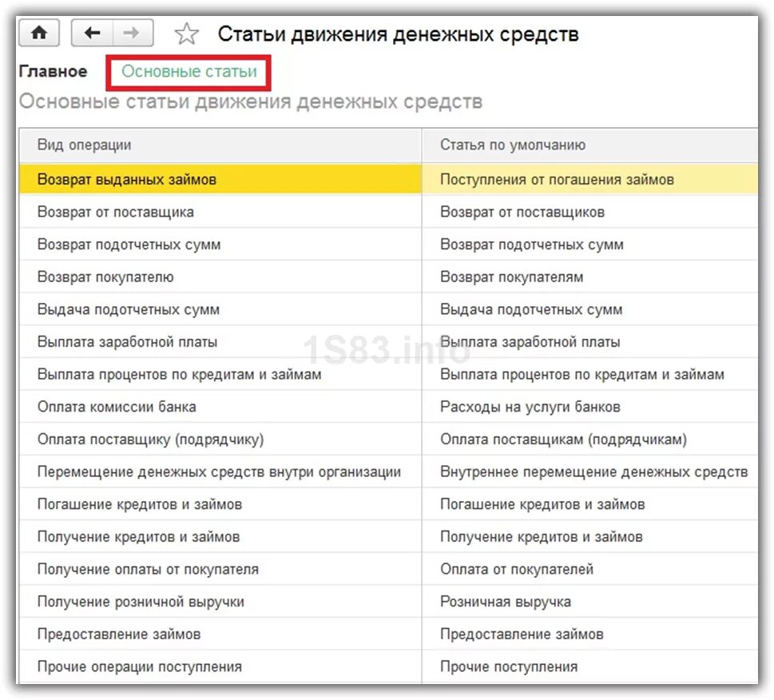774x700 pixels.
Task: Select cell Расходы на услуги банков
Action: [589, 407]
